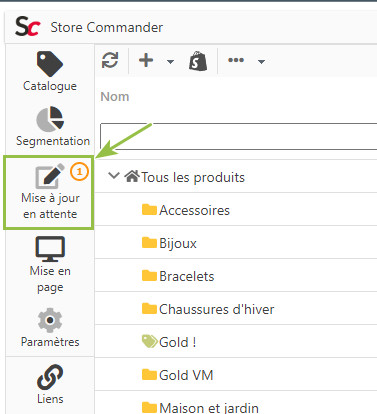Select the Bijoux folder
The height and width of the screenshot is (414, 377).
point(169,243)
